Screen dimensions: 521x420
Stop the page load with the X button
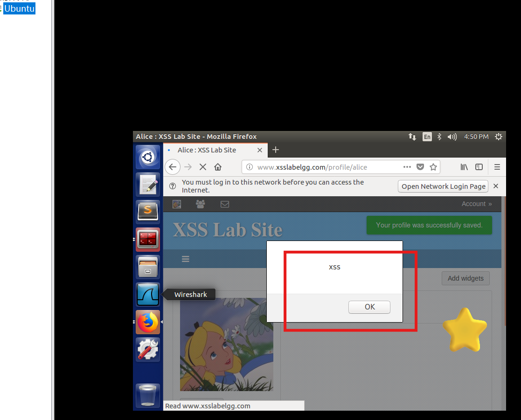tap(203, 167)
